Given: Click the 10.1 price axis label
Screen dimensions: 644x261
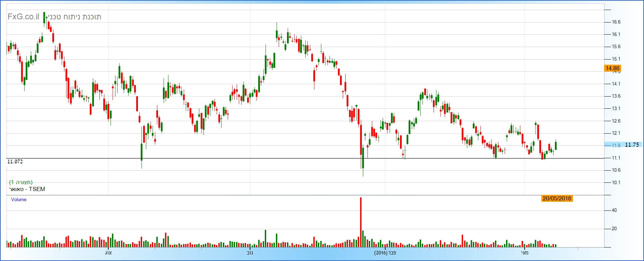Looking at the screenshot, I should coord(616,182).
